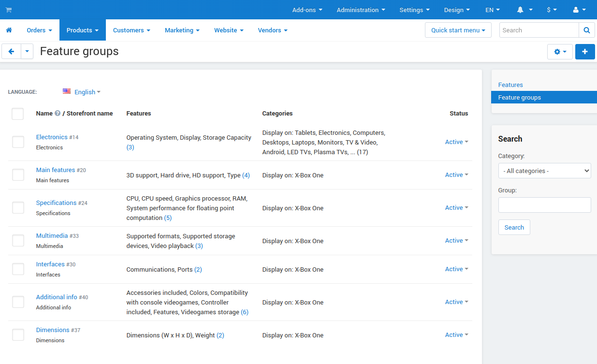Image resolution: width=597 pixels, height=364 pixels.
Task: Click the sidebar Search button
Action: point(514,227)
